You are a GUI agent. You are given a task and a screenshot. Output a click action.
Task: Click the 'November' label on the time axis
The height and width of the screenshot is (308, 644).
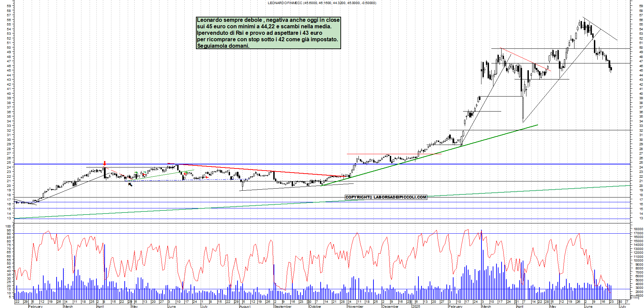pyautogui.click(x=355, y=306)
